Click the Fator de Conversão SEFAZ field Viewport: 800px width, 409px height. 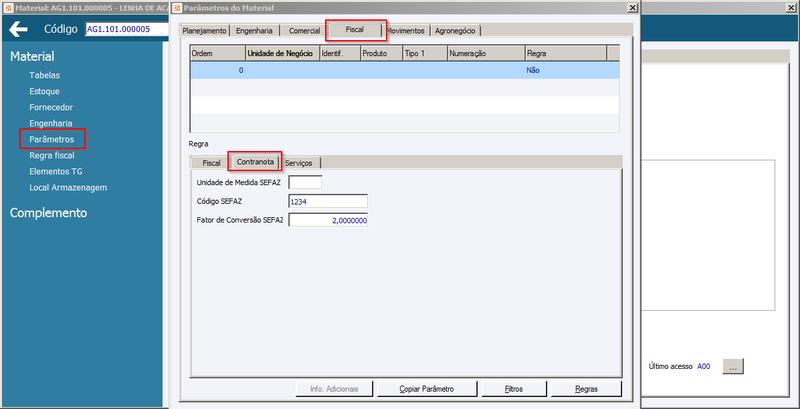pyautogui.click(x=328, y=220)
